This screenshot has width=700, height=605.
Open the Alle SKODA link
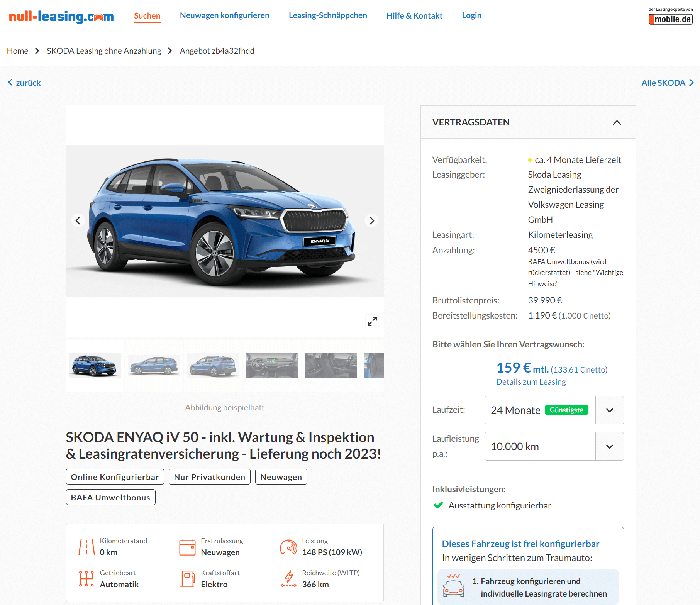[x=667, y=83]
